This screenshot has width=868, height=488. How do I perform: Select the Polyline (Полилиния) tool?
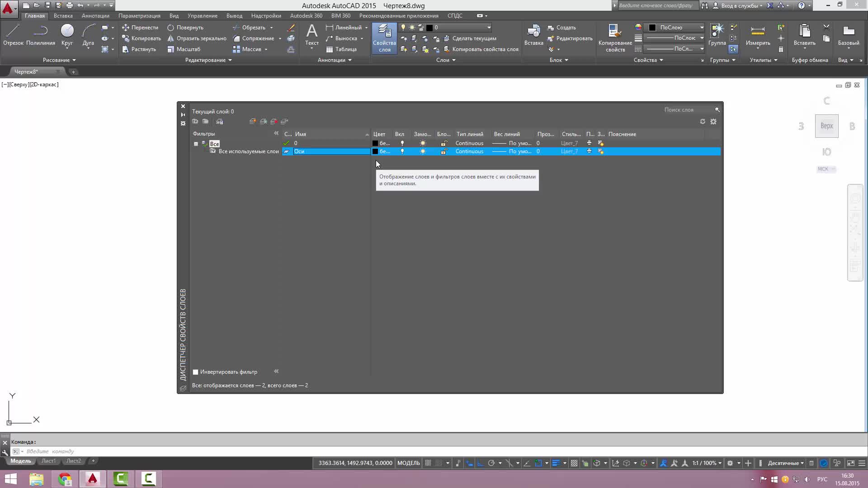point(41,35)
